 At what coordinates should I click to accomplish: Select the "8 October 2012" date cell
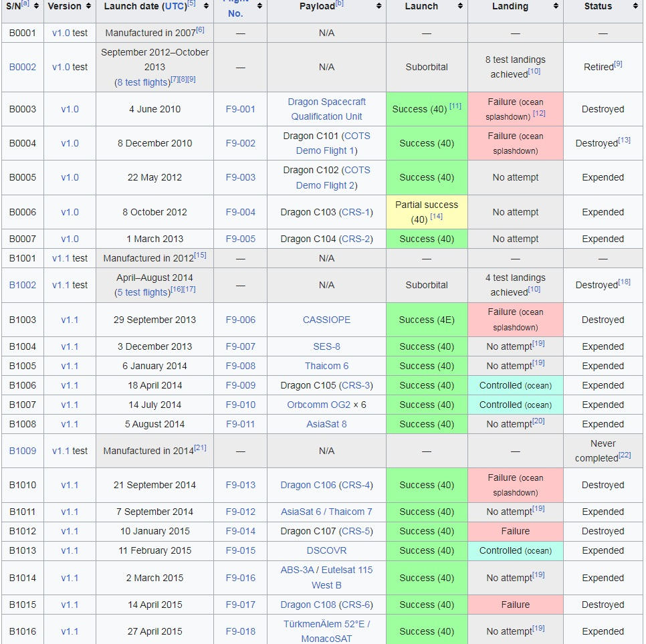pos(155,212)
